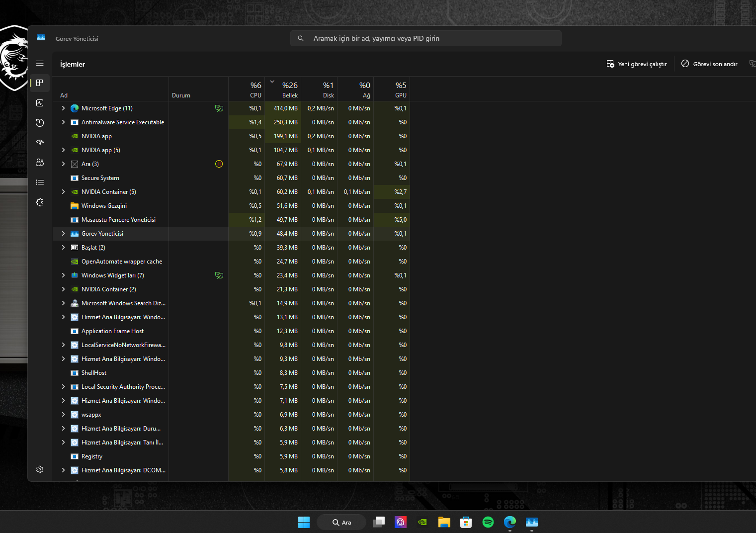This screenshot has height=533, width=756.
Task: Expand the Ara (3) process group
Action: 63,164
